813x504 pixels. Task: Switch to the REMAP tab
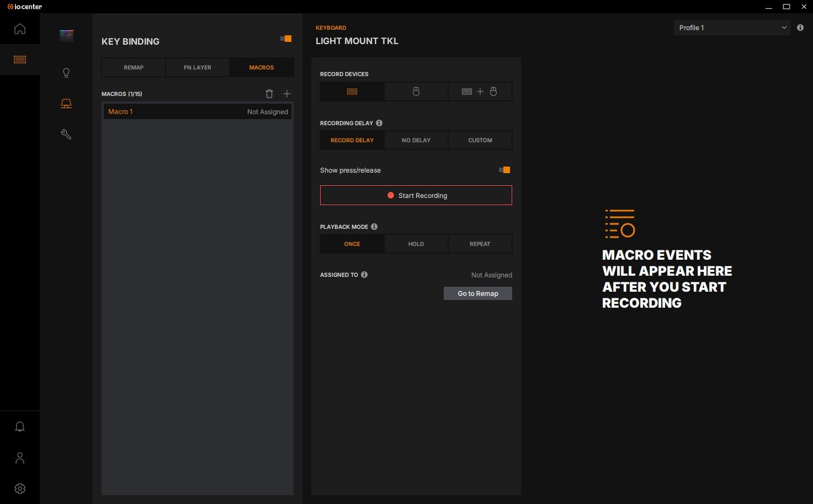(134, 67)
